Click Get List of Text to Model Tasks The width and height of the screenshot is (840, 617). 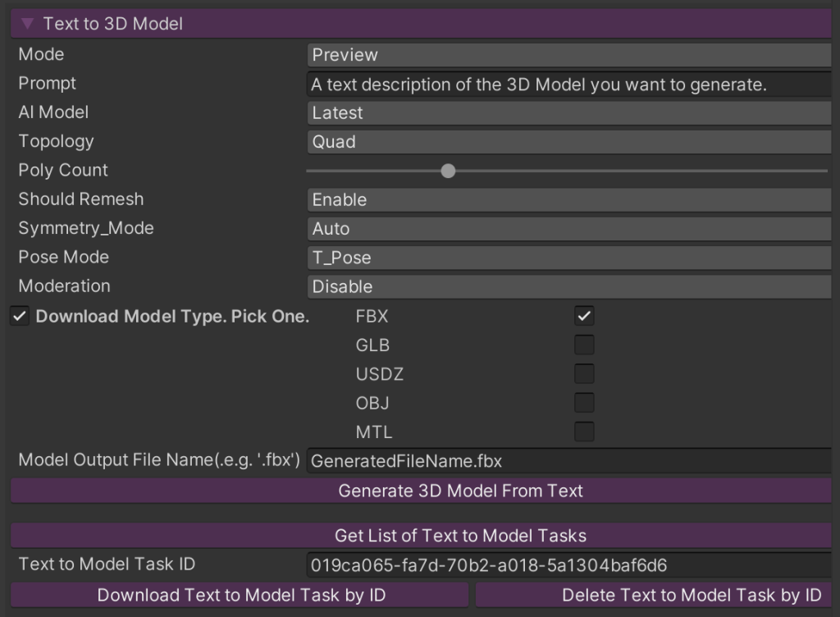coord(421,536)
